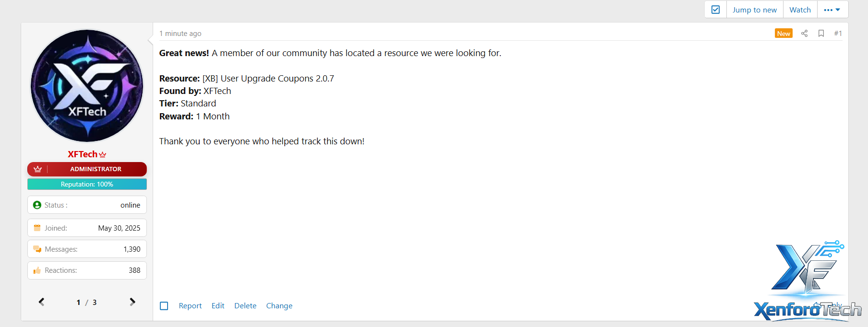Click the crown icon in the Administrator banner
The width and height of the screenshot is (868, 327).
[38, 169]
